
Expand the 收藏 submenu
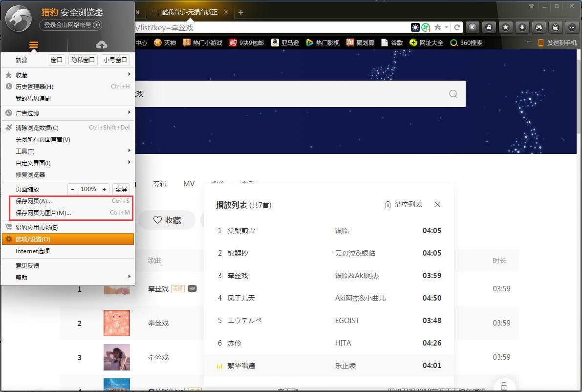[129, 75]
